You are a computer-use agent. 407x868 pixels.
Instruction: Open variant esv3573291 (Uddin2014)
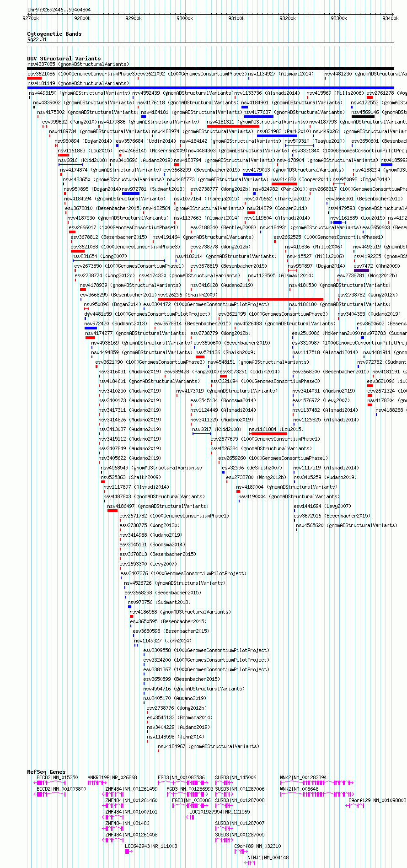[250, 372]
